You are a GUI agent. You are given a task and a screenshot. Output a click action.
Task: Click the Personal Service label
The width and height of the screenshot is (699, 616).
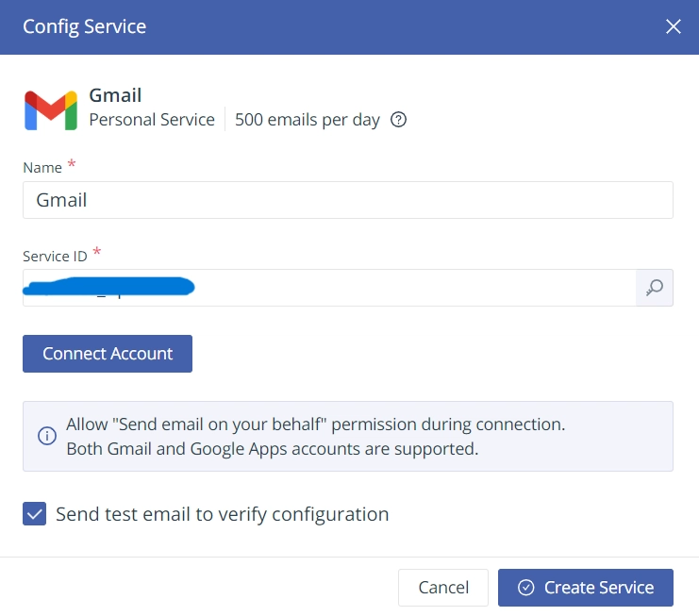pyautogui.click(x=152, y=120)
